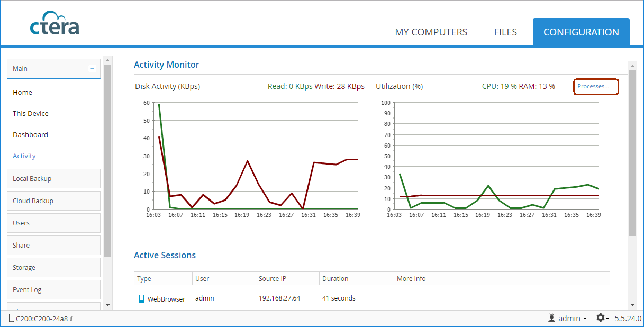The height and width of the screenshot is (327, 644).
Task: Click the CTERA cloud logo
Action: point(55,23)
